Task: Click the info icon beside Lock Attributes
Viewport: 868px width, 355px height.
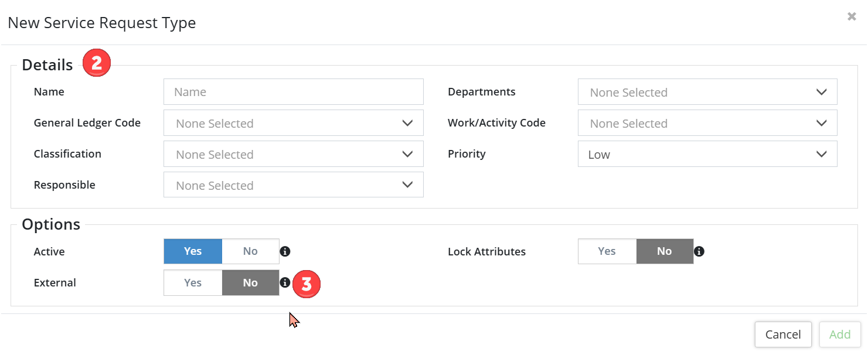Action: [699, 251]
